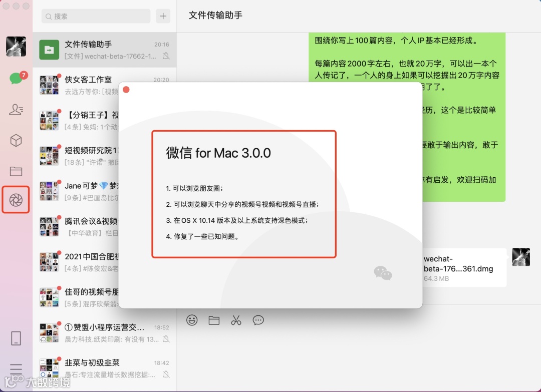This screenshot has height=392, width=541.
Task: Click the 短视频研究院 group avatar
Action: tap(49, 156)
